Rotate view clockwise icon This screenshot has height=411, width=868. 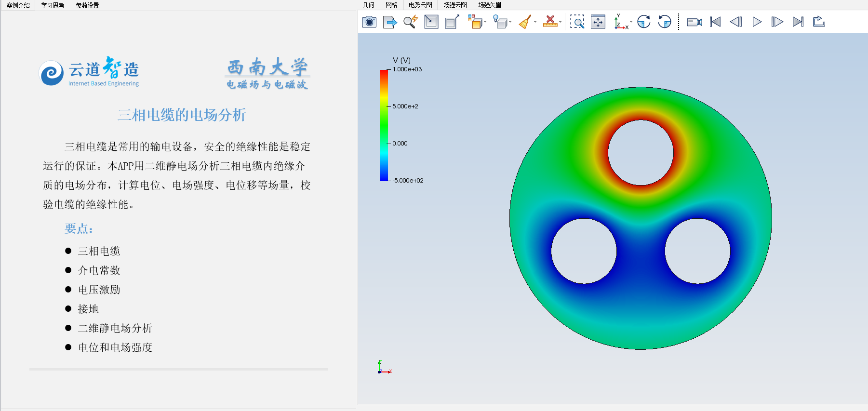pos(644,22)
